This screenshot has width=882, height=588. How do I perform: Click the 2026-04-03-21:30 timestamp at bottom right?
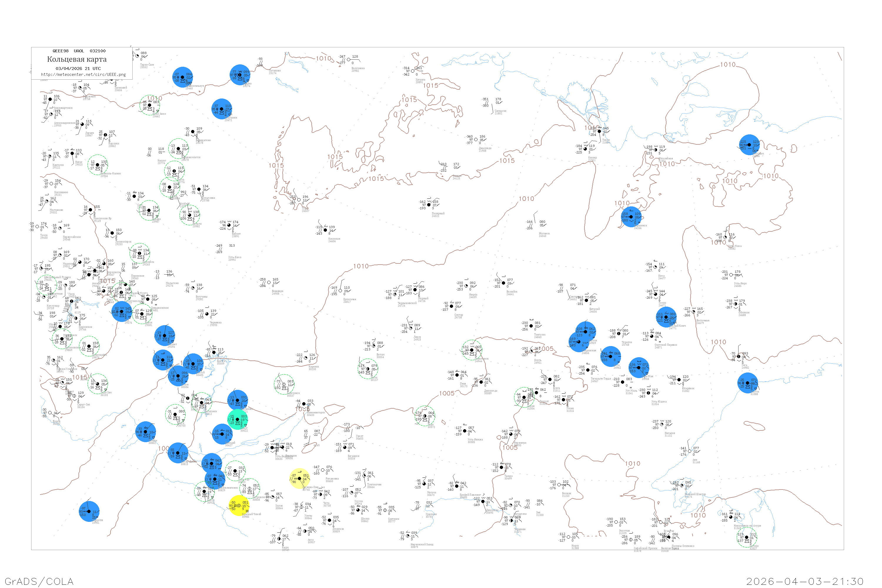coord(805,581)
